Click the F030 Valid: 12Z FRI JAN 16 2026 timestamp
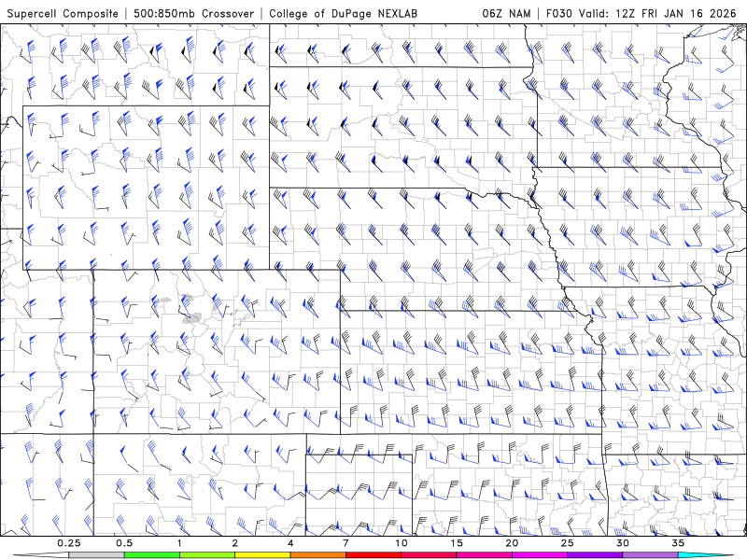Image resolution: width=747 pixels, height=560 pixels. click(x=641, y=13)
